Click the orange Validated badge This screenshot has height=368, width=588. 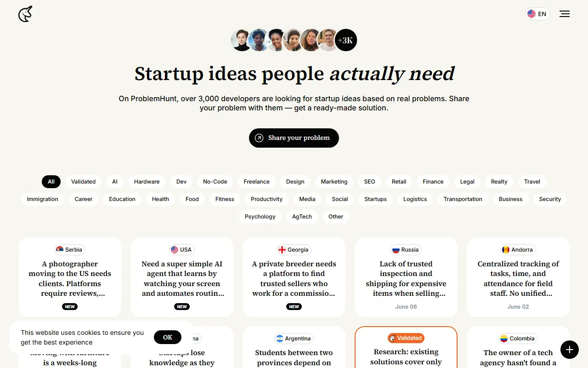click(406, 338)
